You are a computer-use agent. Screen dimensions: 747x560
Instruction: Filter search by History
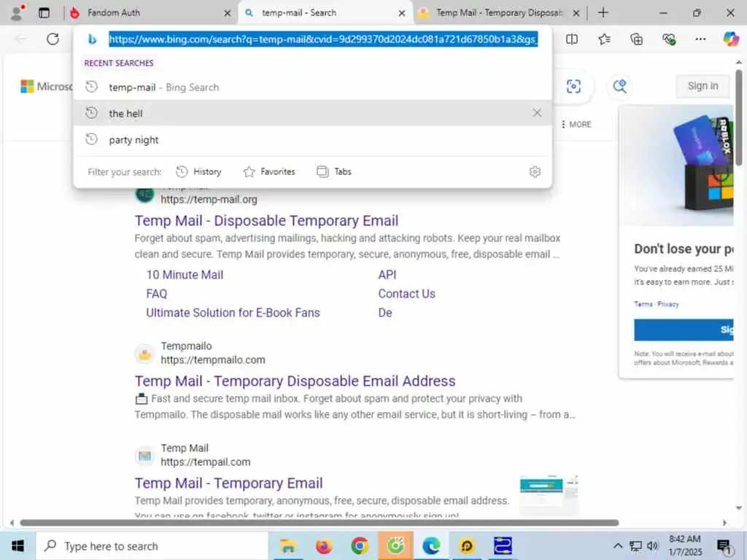(x=198, y=172)
